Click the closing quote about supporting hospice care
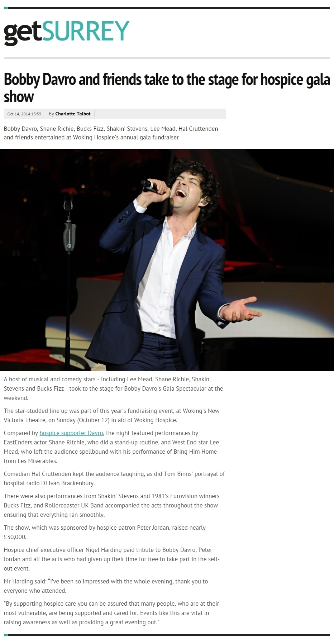The width and height of the screenshot is (334, 644). pos(111,613)
